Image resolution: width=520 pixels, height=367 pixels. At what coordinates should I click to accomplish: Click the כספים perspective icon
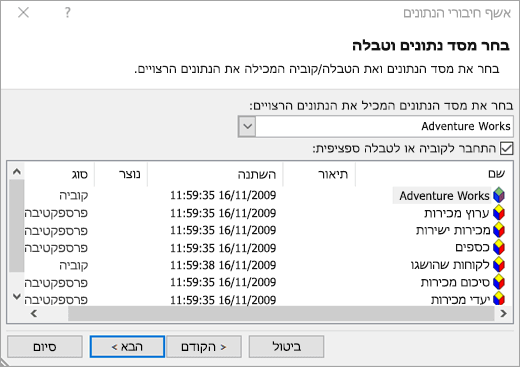click(x=499, y=247)
